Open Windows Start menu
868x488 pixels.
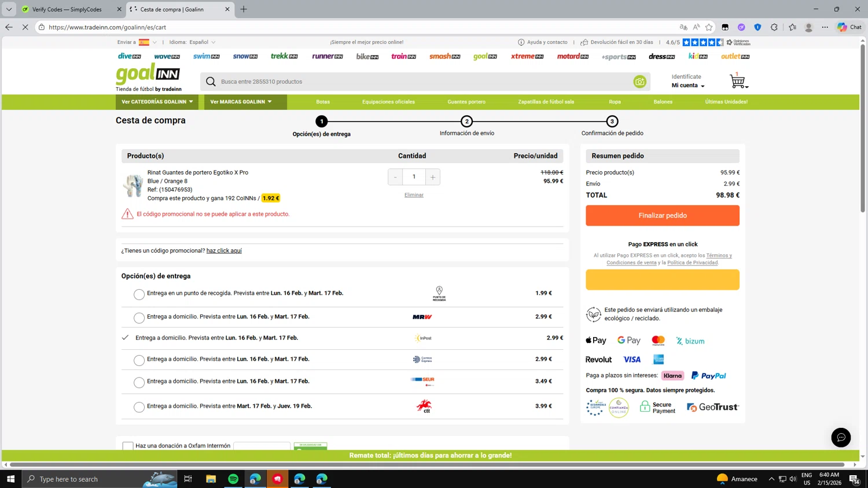pos(10,479)
